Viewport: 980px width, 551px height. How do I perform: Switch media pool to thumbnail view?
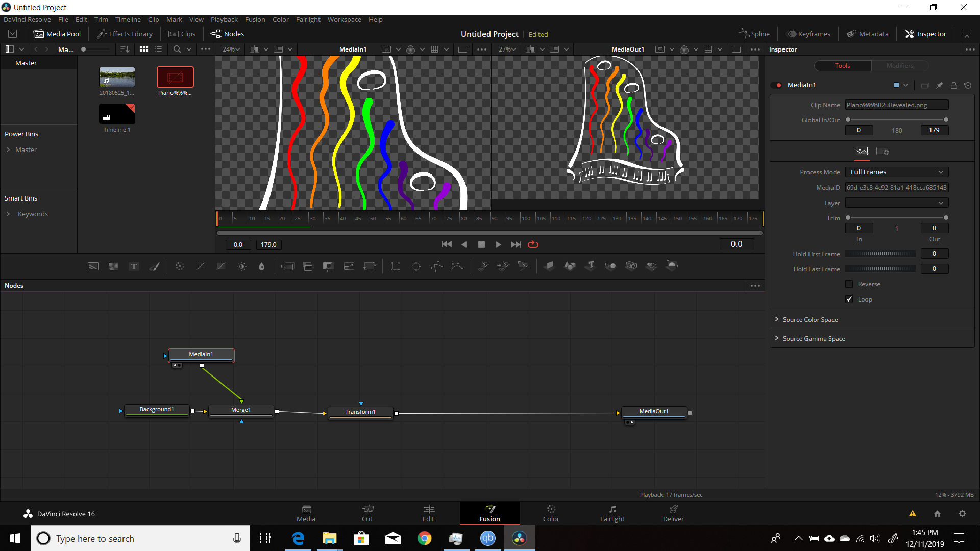(144, 49)
